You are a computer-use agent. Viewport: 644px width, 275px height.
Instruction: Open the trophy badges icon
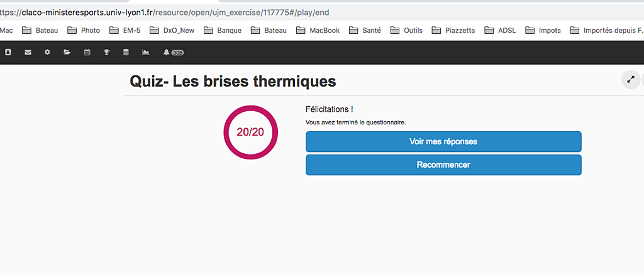point(107,53)
